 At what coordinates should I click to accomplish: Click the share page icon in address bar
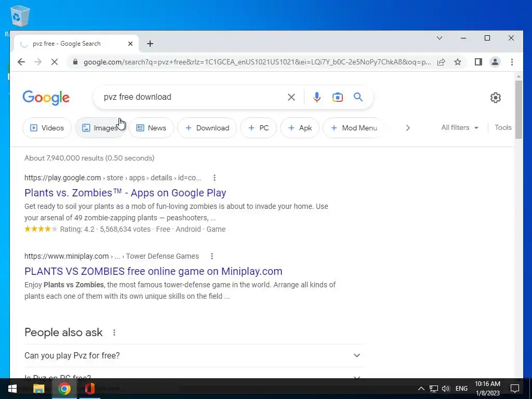tap(441, 62)
